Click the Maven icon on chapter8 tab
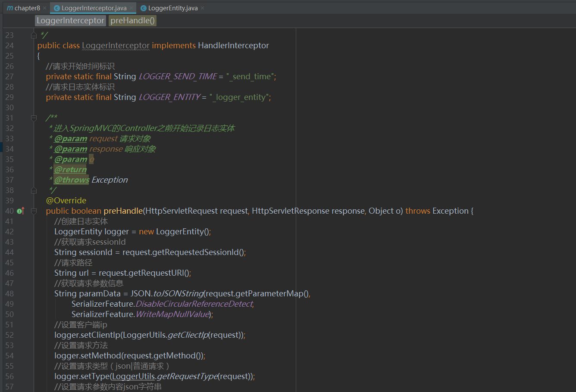This screenshot has height=392, width=576. (9, 8)
